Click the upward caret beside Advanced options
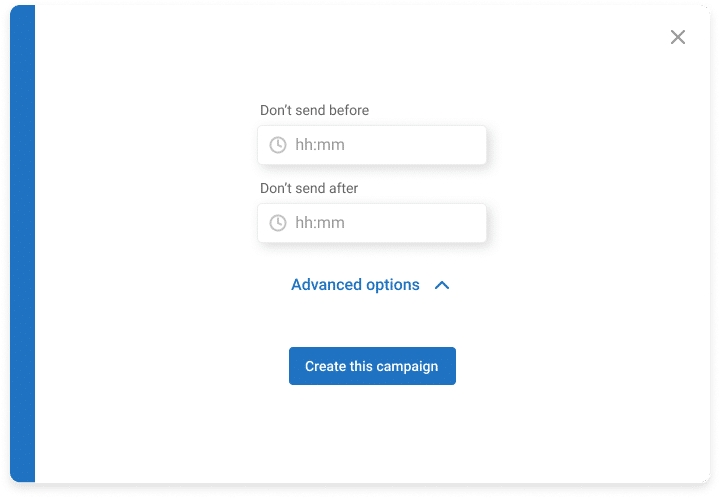 [x=442, y=285]
